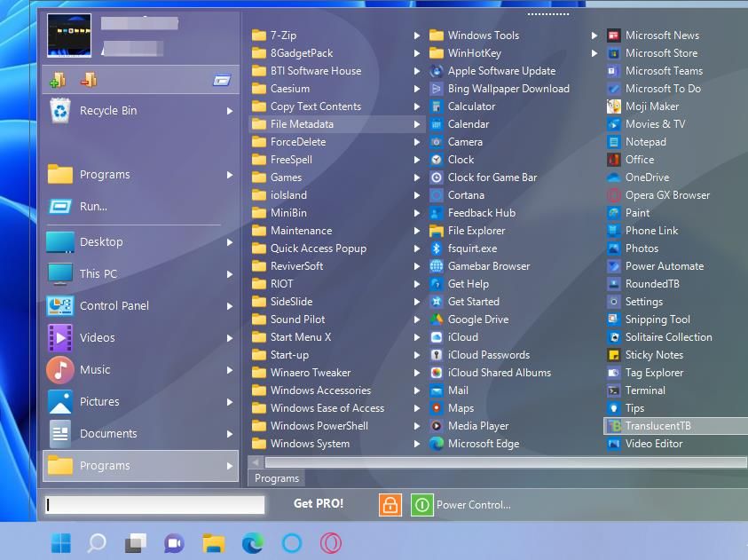748x560 pixels.
Task: Expand the This PC submenu arrow
Action: pyautogui.click(x=230, y=274)
